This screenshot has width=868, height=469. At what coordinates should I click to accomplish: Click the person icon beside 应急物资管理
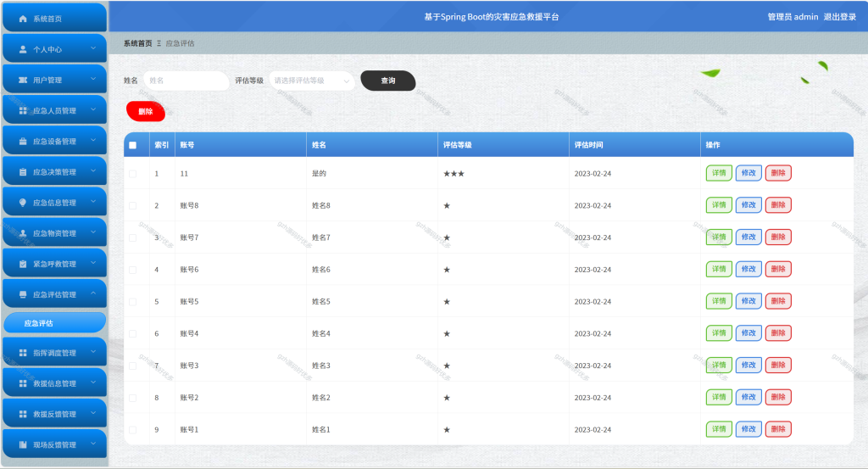(x=23, y=233)
